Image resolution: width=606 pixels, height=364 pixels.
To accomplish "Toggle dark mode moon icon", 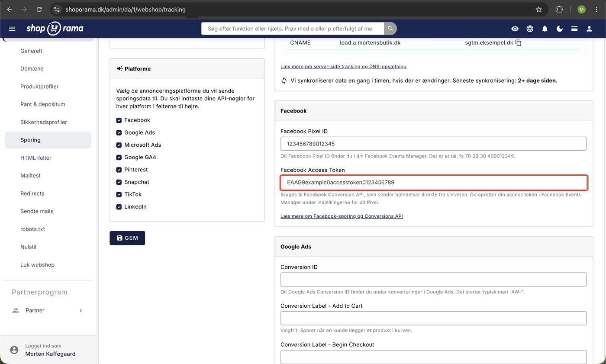I will pos(560,29).
